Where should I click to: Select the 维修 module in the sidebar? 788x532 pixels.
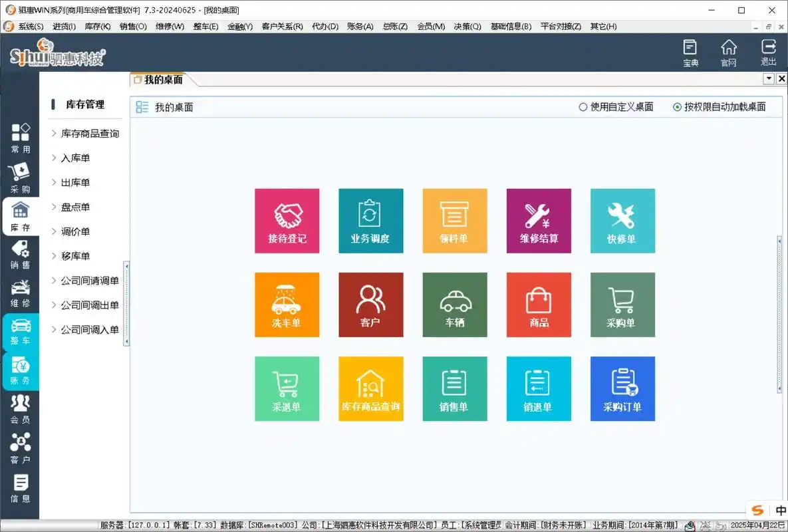point(20,291)
